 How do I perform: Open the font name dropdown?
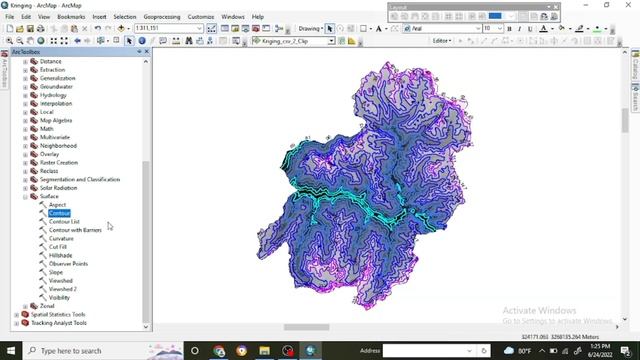(x=478, y=29)
